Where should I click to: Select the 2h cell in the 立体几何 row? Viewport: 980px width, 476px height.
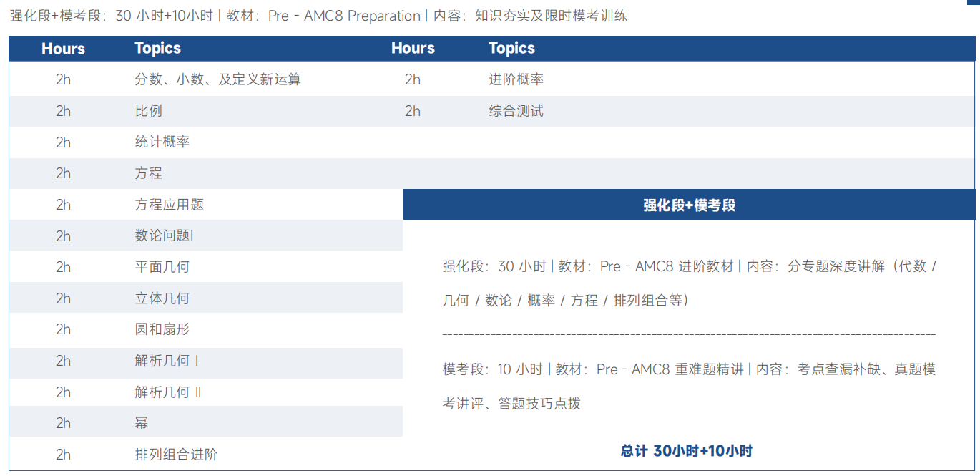coord(64,298)
